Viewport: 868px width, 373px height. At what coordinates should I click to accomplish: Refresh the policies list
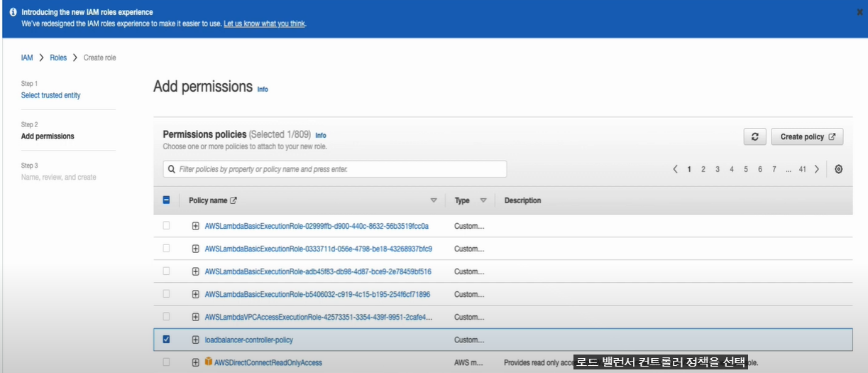pyautogui.click(x=755, y=136)
